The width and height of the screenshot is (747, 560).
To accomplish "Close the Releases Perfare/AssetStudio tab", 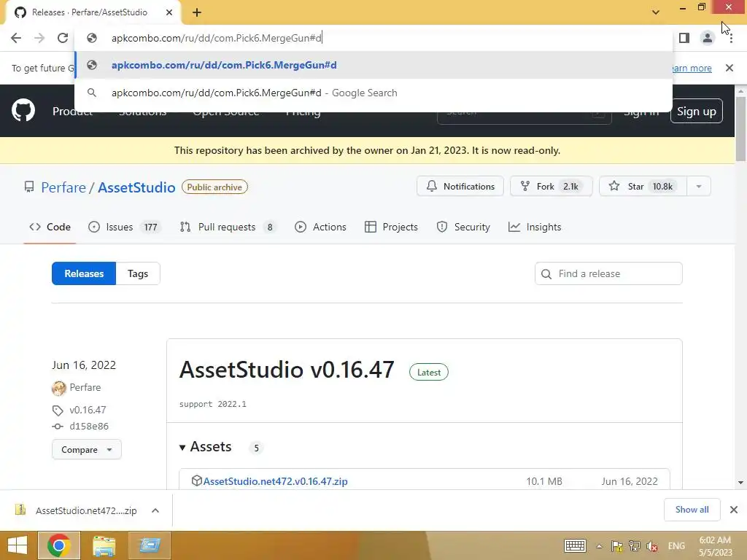I will pyautogui.click(x=169, y=12).
